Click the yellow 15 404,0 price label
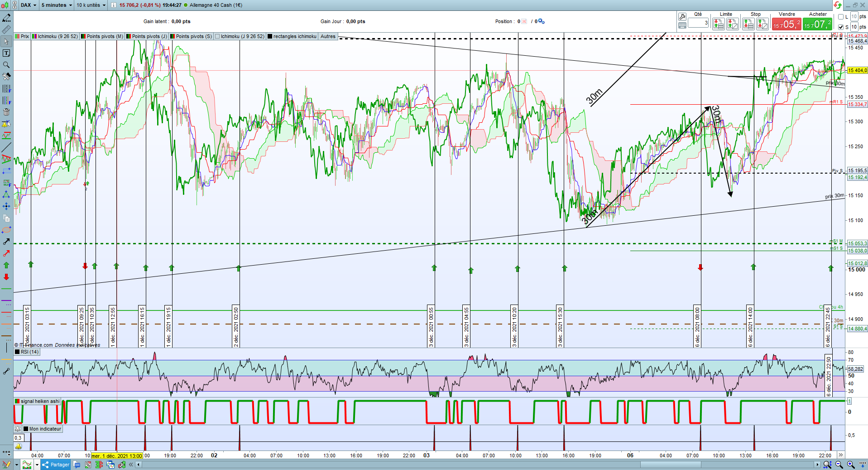Image resolution: width=868 pixels, height=470 pixels. point(857,70)
